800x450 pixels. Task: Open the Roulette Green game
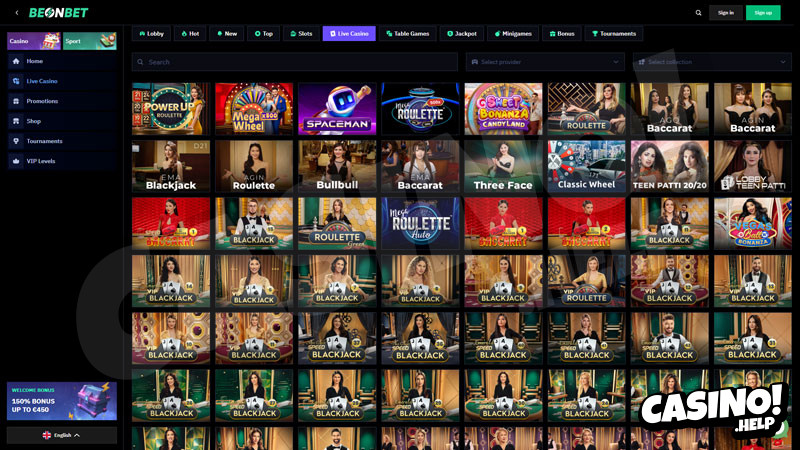pos(337,223)
